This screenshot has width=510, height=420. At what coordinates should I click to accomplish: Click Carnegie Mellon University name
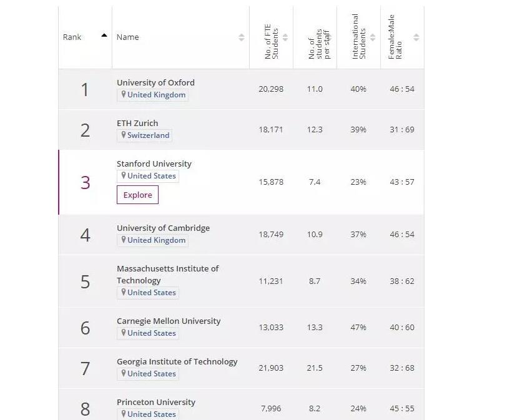(169, 321)
